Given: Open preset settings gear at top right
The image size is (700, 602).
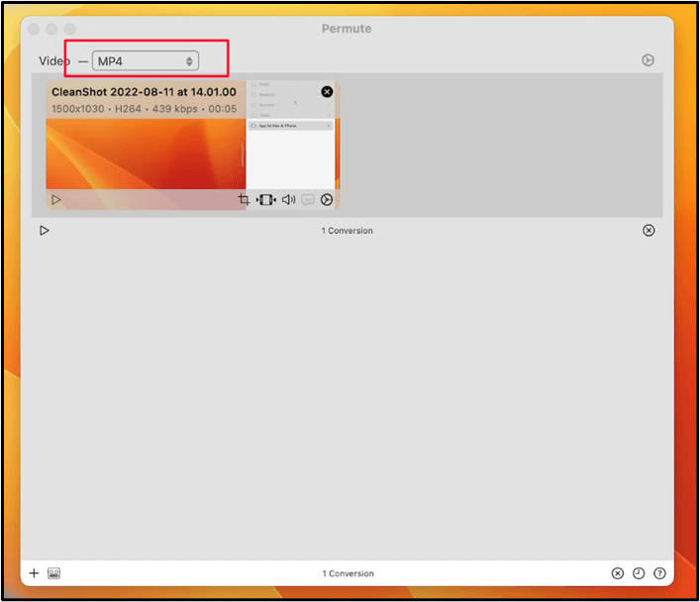Looking at the screenshot, I should (648, 60).
